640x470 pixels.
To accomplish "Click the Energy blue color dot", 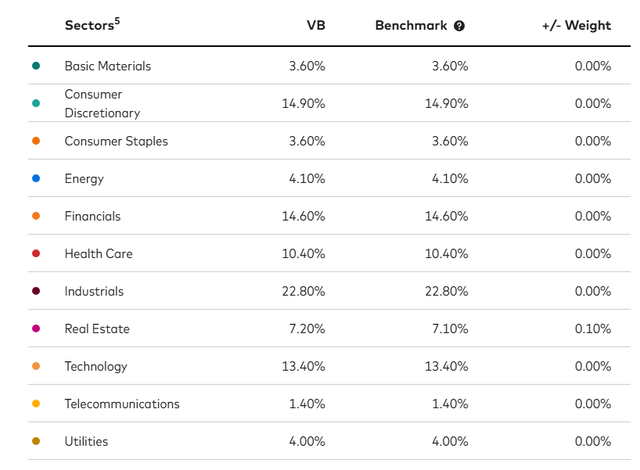I will [x=36, y=179].
